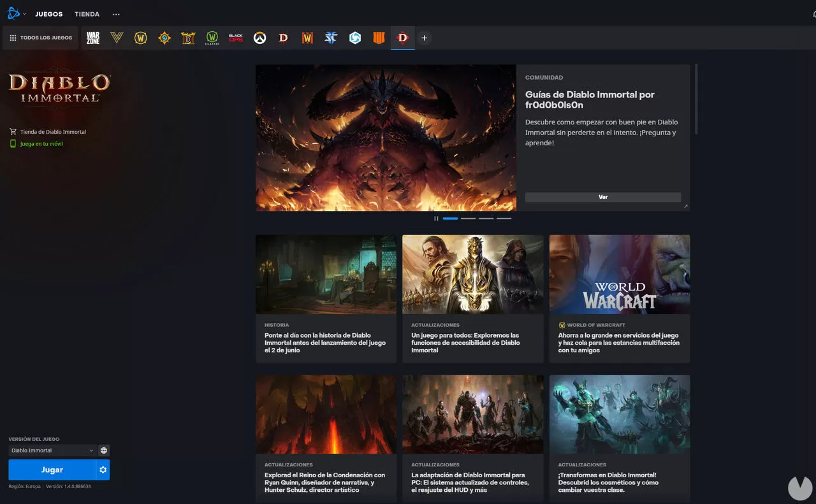Open the three-dots overflow menu
816x504 pixels.
(x=116, y=14)
